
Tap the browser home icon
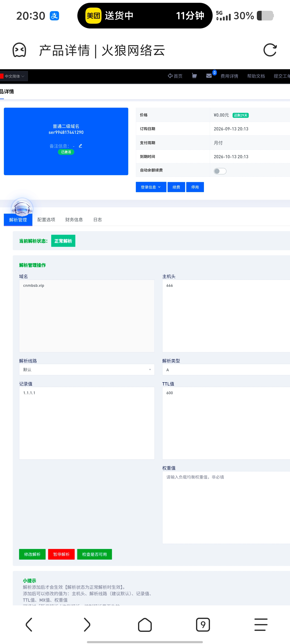click(x=145, y=624)
